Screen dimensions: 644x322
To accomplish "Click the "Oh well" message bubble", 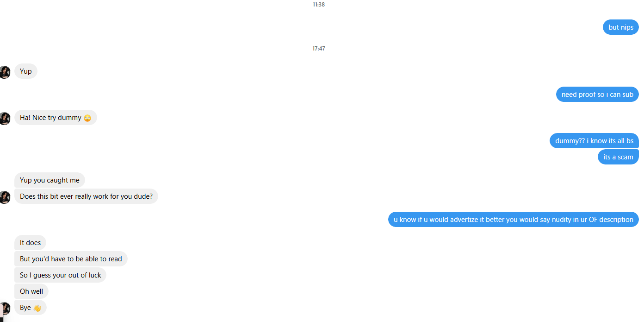I will click(x=31, y=291).
